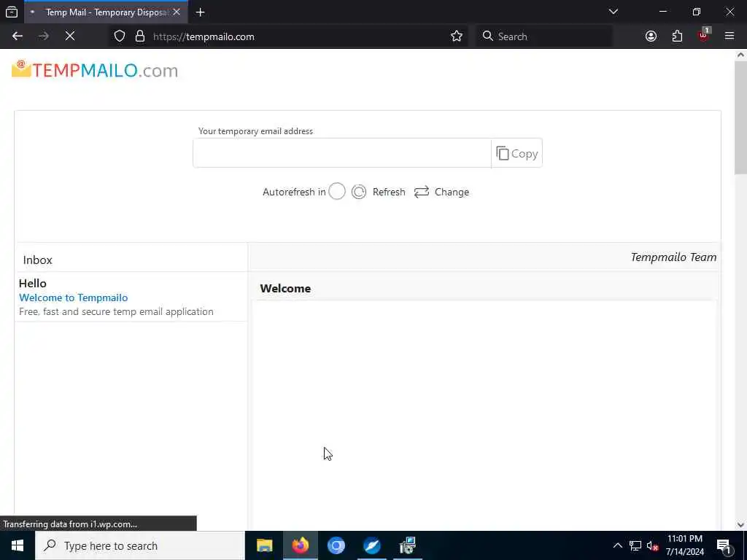The width and height of the screenshot is (747, 560).
Task: Click the Refresh inbox icon
Action: tap(359, 192)
